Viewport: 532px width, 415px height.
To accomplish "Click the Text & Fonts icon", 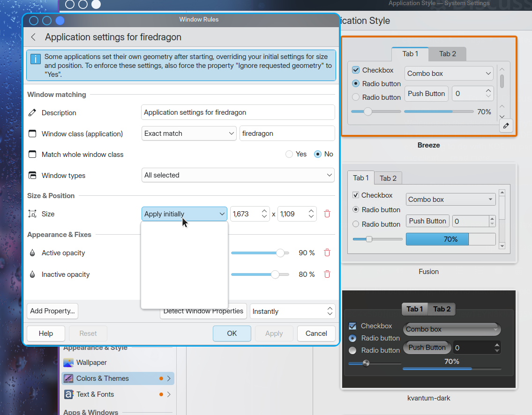I will [68, 394].
